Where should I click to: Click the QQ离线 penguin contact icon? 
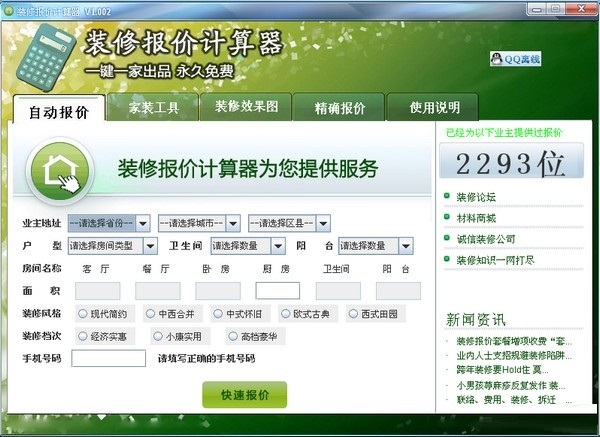click(x=496, y=59)
